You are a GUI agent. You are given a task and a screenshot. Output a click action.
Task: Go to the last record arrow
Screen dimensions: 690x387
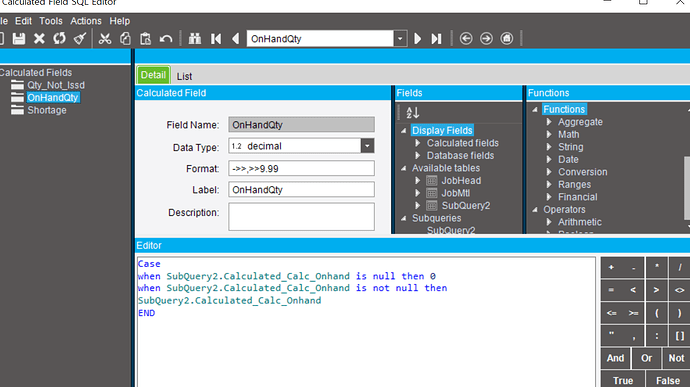point(437,39)
